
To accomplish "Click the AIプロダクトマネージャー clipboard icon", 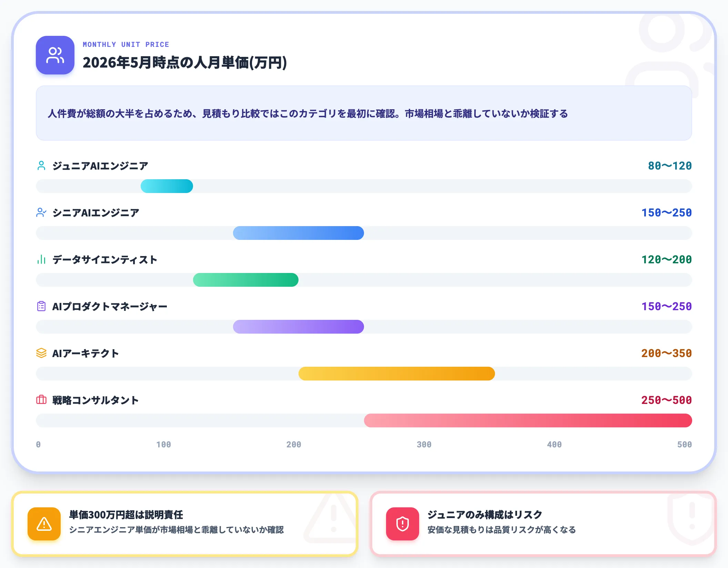I will (x=41, y=306).
